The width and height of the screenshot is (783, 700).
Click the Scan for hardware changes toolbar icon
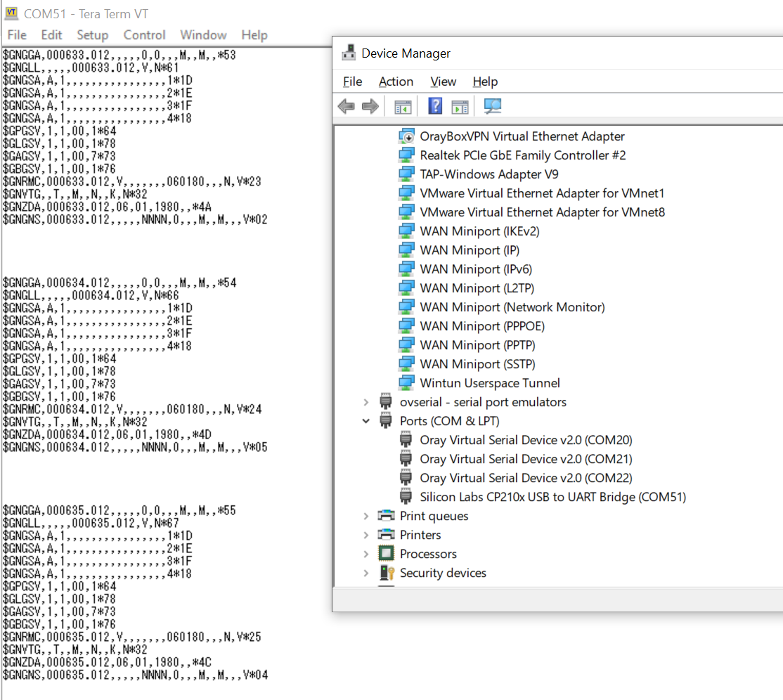coord(491,105)
